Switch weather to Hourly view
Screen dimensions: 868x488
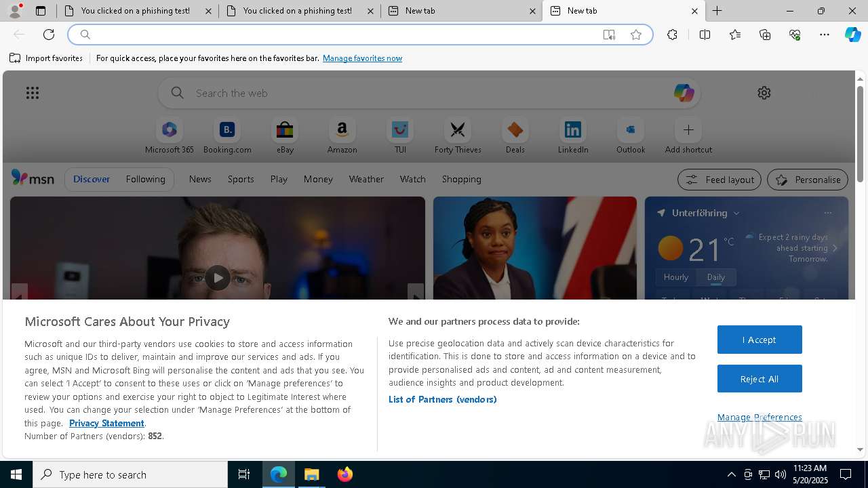click(676, 277)
